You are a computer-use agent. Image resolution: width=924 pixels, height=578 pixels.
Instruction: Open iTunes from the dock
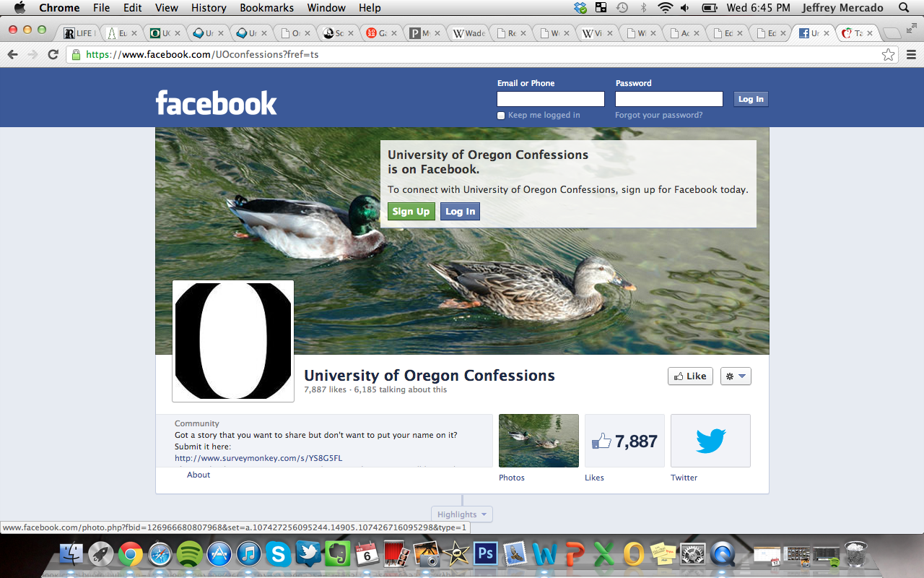point(248,554)
